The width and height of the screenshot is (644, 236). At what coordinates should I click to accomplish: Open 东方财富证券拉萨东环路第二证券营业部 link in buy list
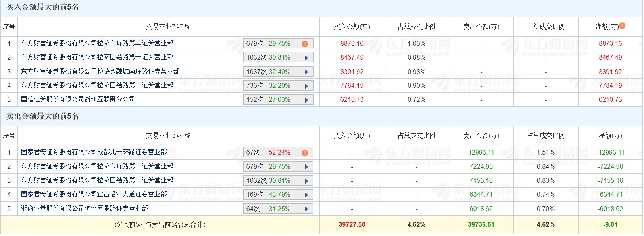pos(97,43)
